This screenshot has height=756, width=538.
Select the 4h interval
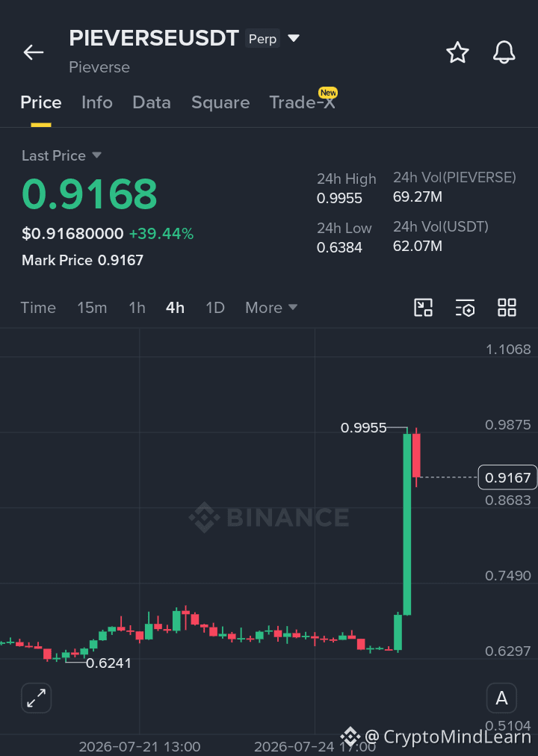click(x=175, y=308)
